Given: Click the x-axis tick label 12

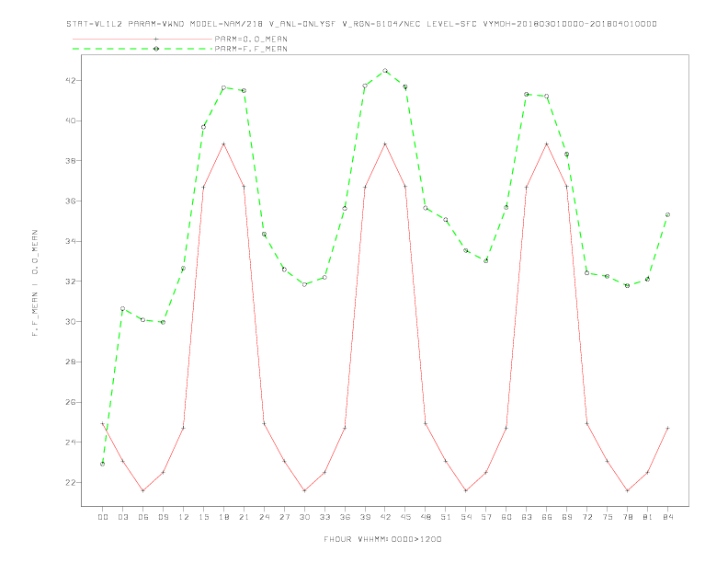Looking at the screenshot, I should [x=184, y=517].
